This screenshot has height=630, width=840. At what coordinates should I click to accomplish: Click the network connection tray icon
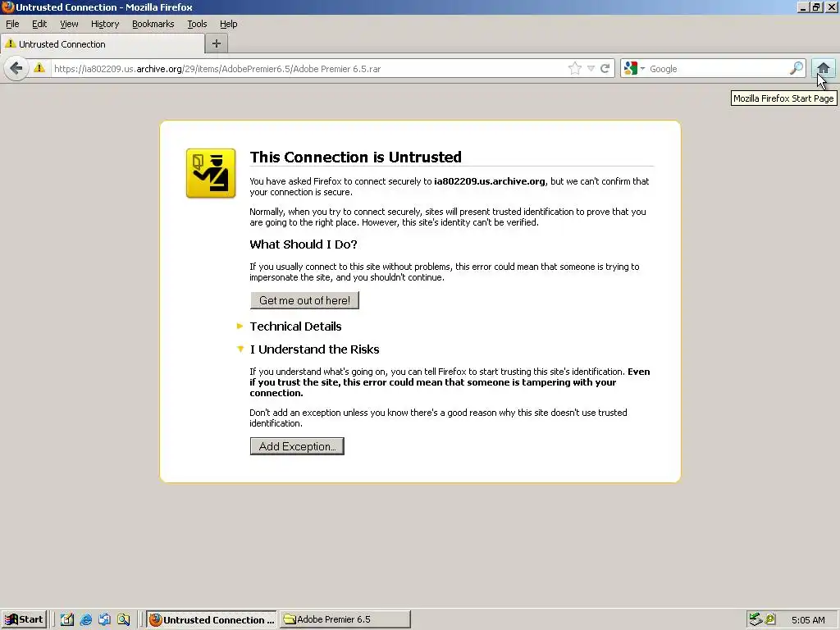[x=756, y=619]
